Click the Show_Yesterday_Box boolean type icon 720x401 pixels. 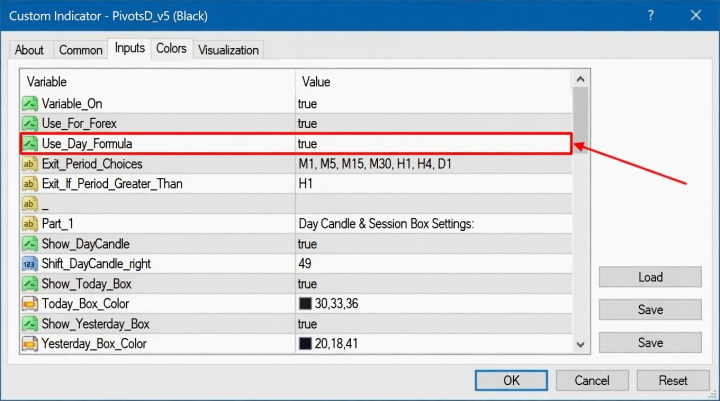30,324
